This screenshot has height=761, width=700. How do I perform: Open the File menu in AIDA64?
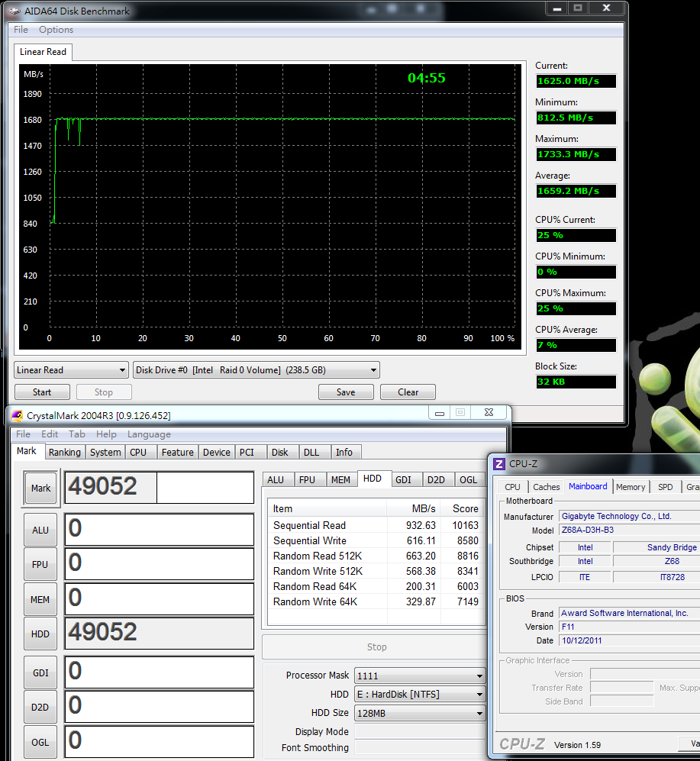21,30
